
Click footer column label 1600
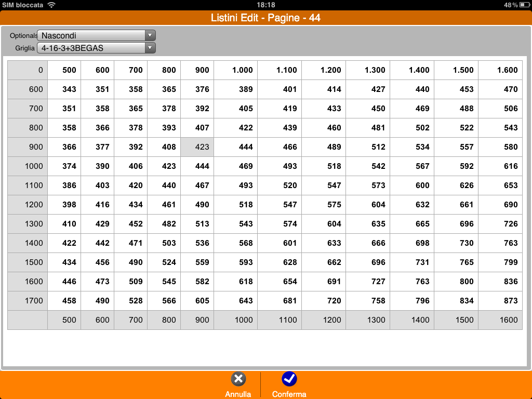point(501,320)
